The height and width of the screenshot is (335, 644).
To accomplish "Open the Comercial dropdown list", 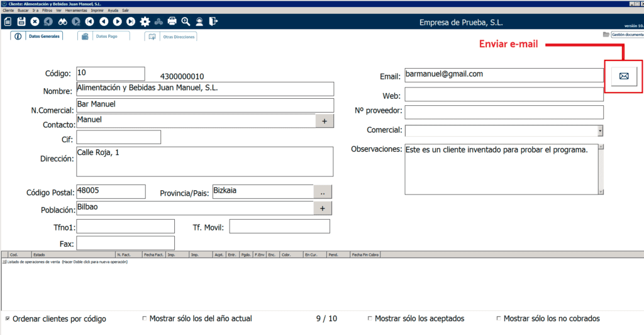I will (600, 130).
